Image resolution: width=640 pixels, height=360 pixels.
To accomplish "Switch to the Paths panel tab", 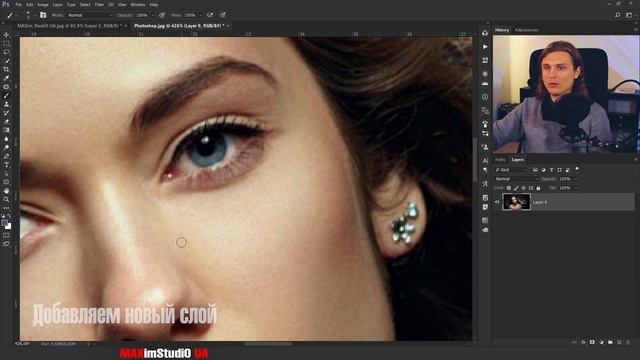I will 501,160.
